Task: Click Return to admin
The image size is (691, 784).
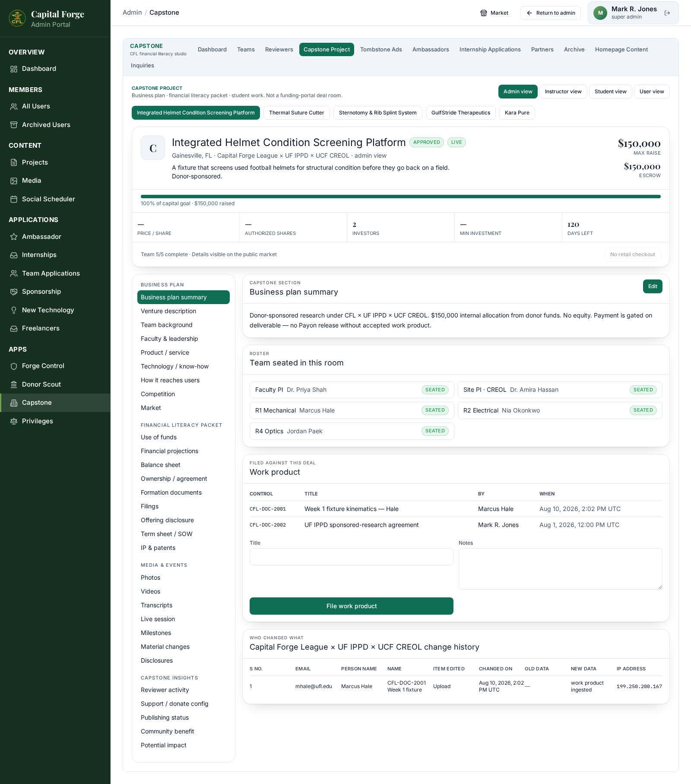Action: coord(551,13)
